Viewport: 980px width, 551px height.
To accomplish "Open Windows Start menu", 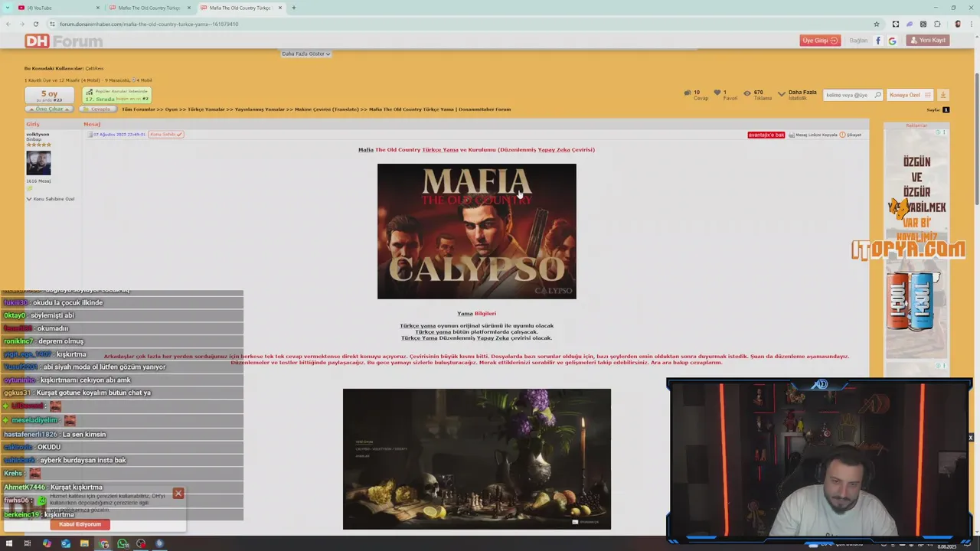I will tap(8, 543).
